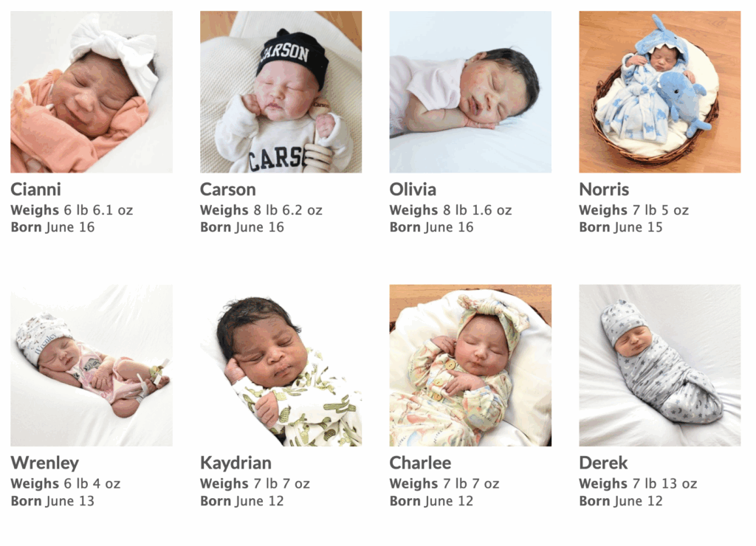756x546 pixels.
Task: Open Derek's swaddled baby photo
Action: [x=660, y=365]
